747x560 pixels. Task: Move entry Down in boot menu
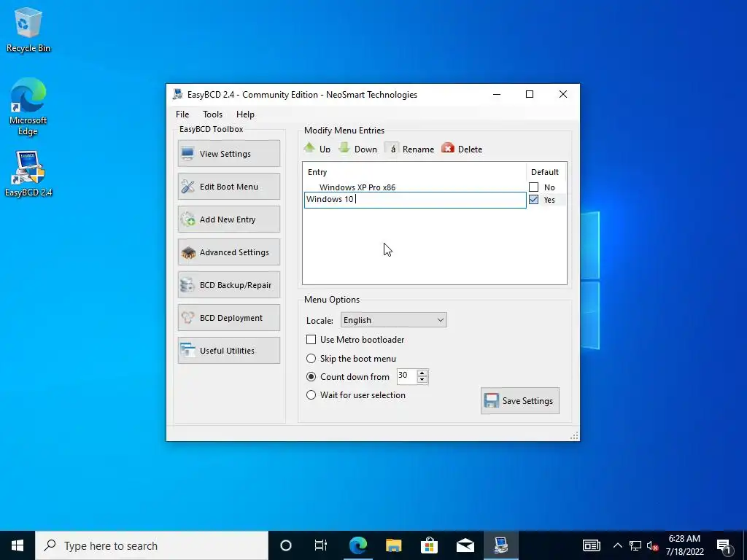tap(357, 149)
